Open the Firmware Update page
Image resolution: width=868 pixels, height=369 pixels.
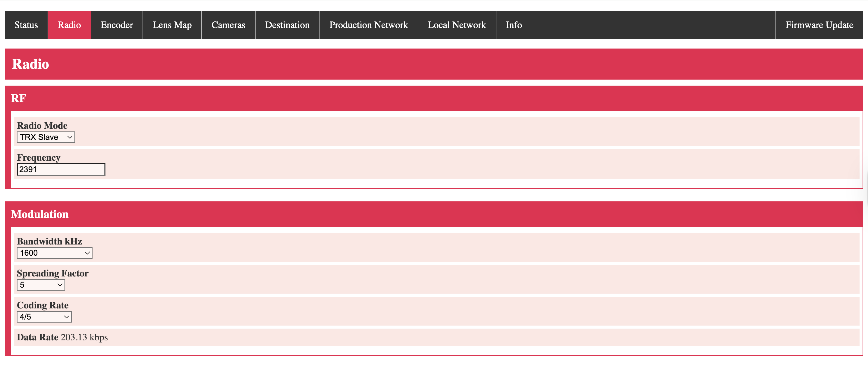[819, 25]
